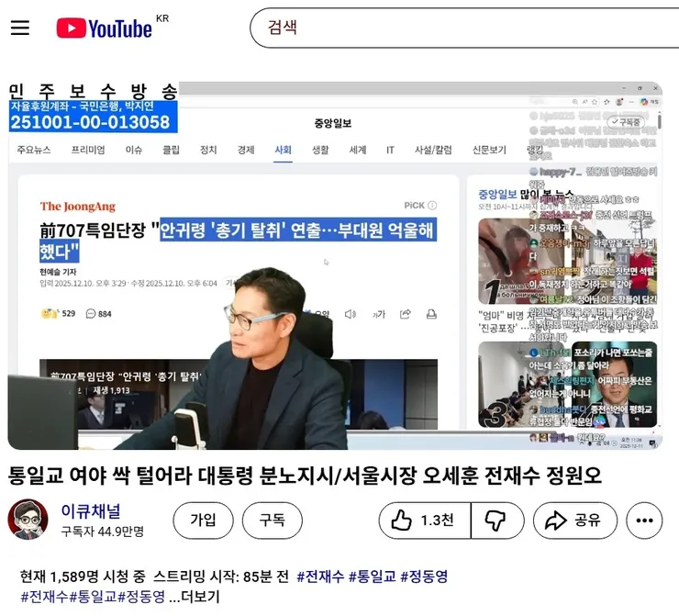Click the 1,589명 시청 중 viewer count

coord(83,577)
